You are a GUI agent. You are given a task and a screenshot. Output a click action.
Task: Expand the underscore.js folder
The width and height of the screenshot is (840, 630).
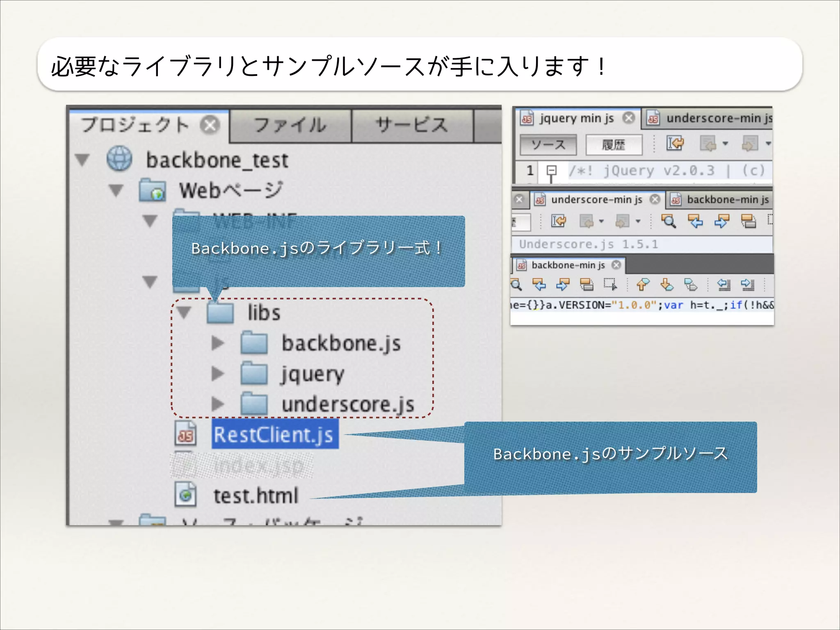coord(218,404)
